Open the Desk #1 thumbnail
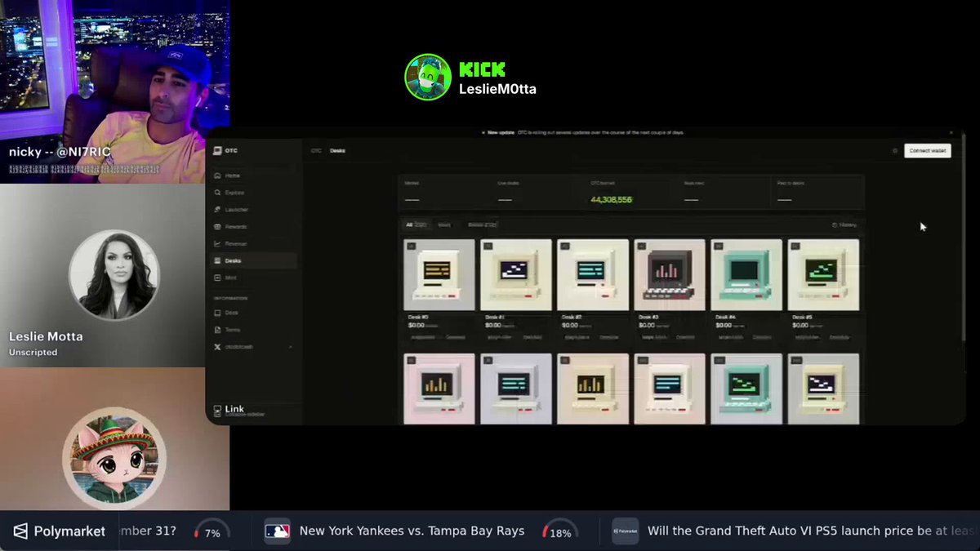This screenshot has width=980, height=551. coord(516,274)
